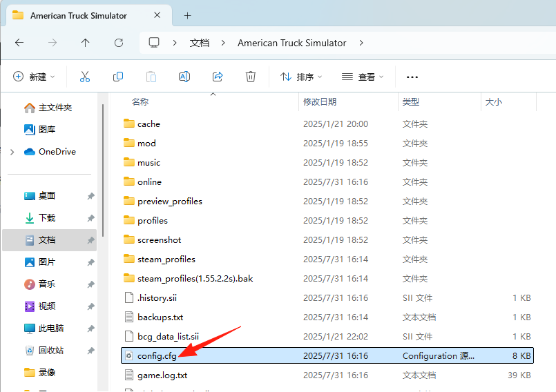This screenshot has width=556, height=392.
Task: Select 文档 documents in sidebar
Action: [49, 240]
